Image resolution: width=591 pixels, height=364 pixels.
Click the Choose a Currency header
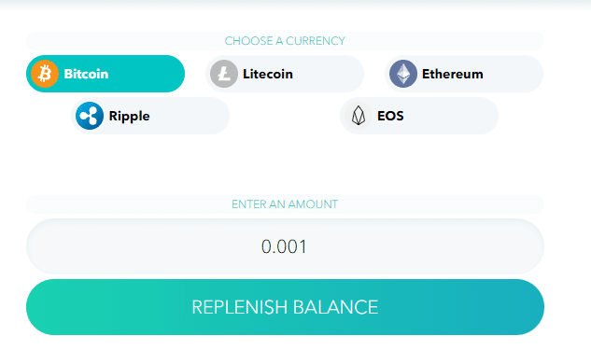tap(285, 41)
